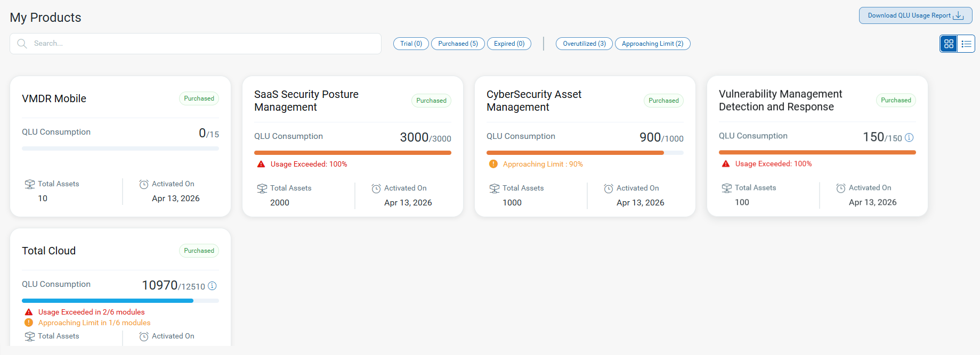Open SaaS Security Posture Management title
Viewport: 980px width, 355px height.
[306, 101]
